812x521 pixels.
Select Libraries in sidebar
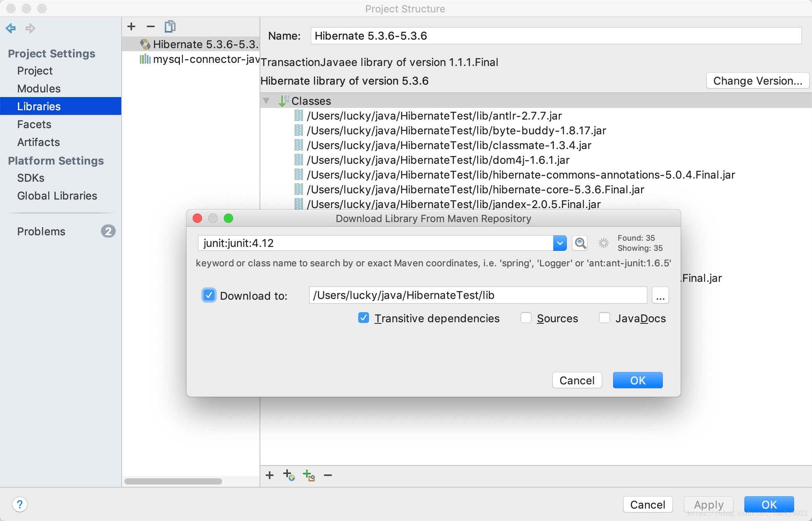[61, 106]
